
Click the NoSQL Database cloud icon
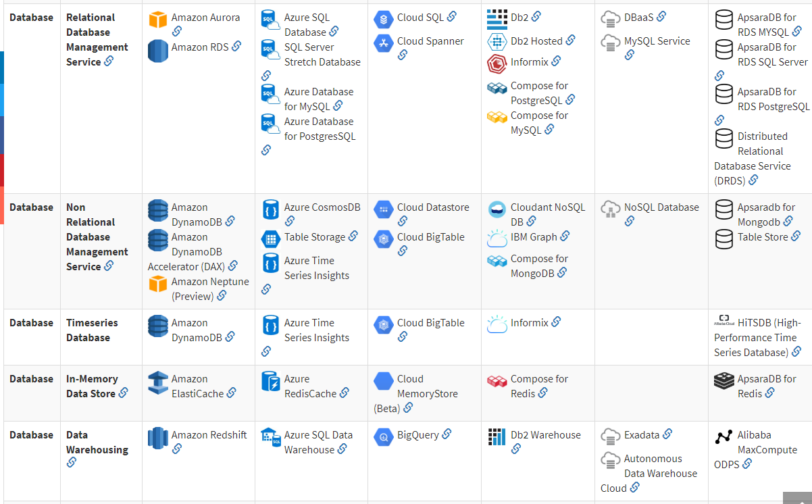tap(611, 209)
